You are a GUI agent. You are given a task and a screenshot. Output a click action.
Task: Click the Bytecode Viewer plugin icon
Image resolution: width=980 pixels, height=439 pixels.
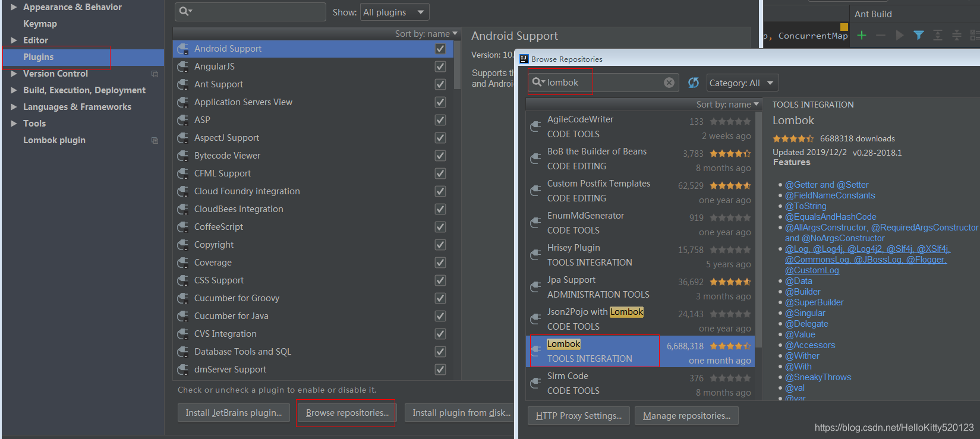[x=183, y=156]
